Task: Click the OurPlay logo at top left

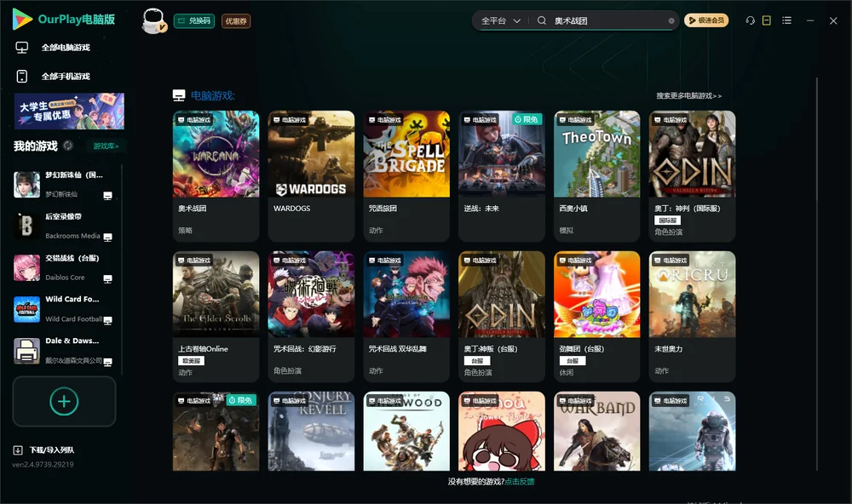Action: (x=64, y=20)
